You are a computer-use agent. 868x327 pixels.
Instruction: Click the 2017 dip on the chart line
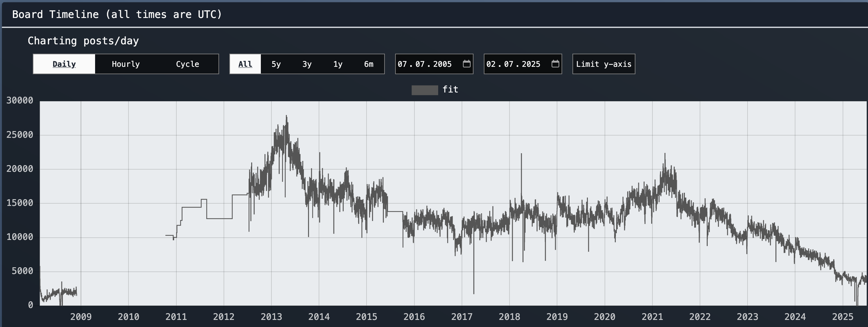click(474, 293)
